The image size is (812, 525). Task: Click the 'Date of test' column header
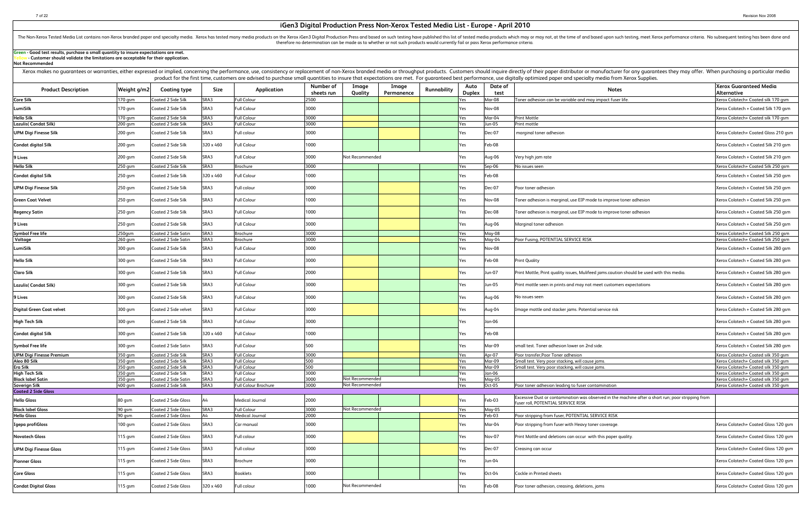[499, 90]
